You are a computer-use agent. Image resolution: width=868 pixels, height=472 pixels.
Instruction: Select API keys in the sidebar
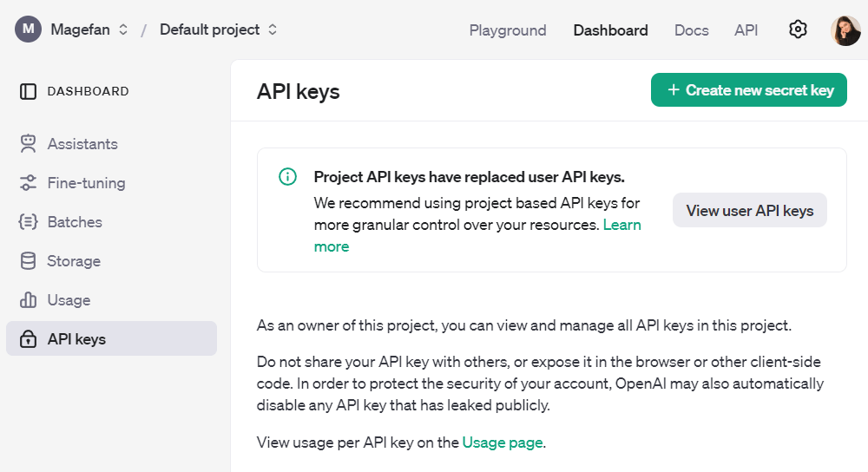pyautogui.click(x=111, y=338)
